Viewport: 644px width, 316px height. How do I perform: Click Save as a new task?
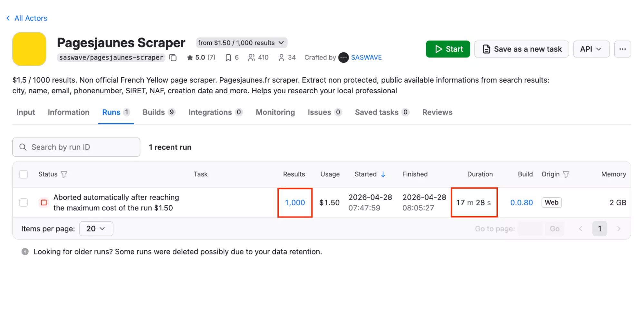[522, 49]
